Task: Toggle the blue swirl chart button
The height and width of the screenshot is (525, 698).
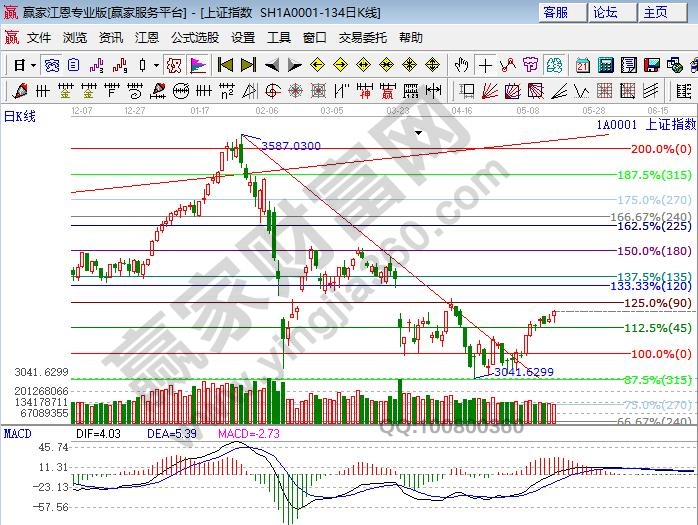Action: coord(51,65)
